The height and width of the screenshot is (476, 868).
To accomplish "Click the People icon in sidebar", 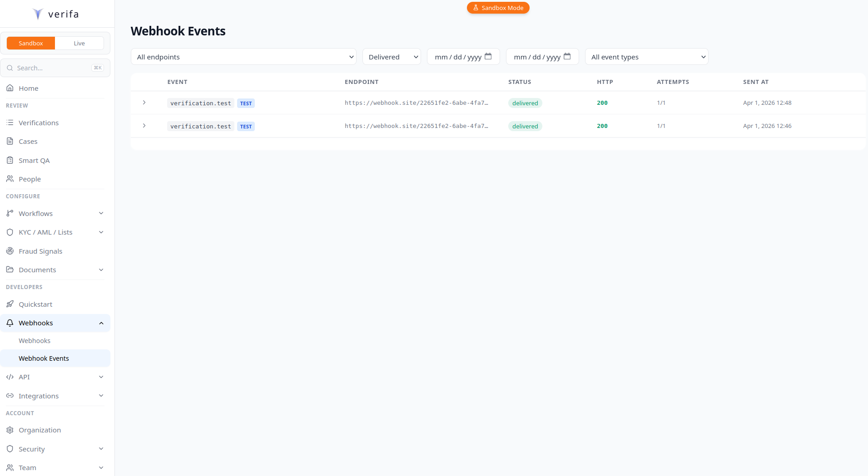I will pos(10,179).
